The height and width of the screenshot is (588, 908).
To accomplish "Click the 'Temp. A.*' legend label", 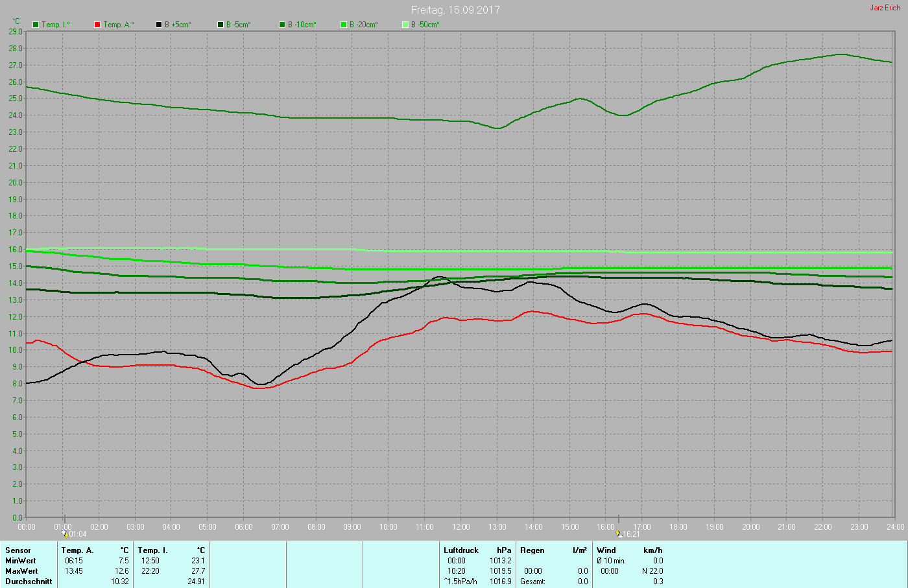I will click(119, 25).
